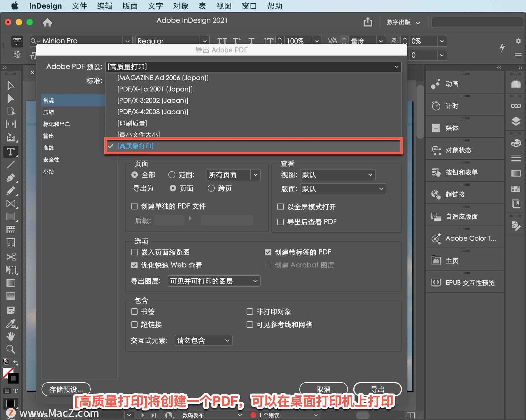
Task: Open the 导出图层 dropdown
Action: (214, 281)
